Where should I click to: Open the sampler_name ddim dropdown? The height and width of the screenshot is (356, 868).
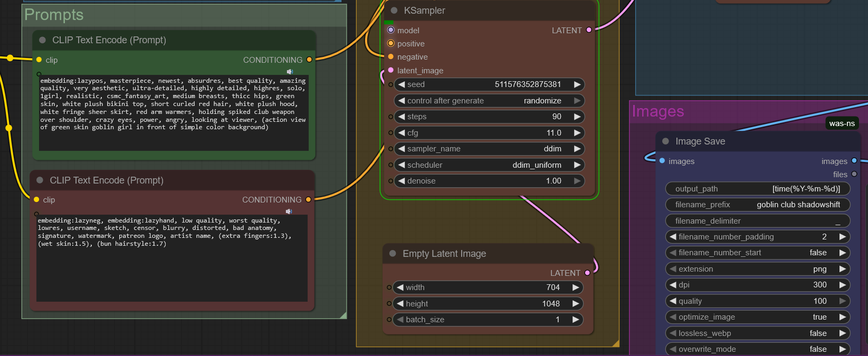pos(489,149)
